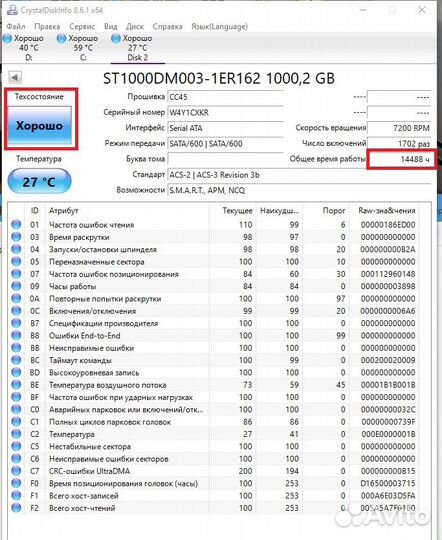Click raw value 00001B1B001B

coord(388,385)
